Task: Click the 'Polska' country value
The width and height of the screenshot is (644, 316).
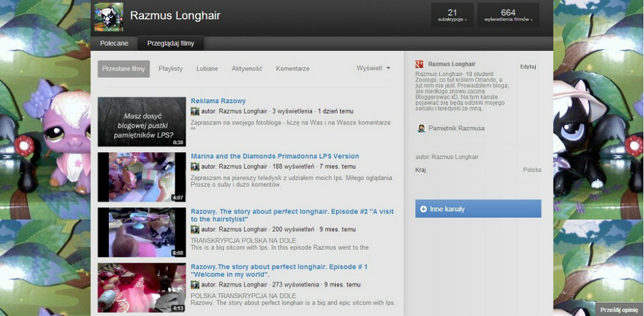Action: [532, 170]
